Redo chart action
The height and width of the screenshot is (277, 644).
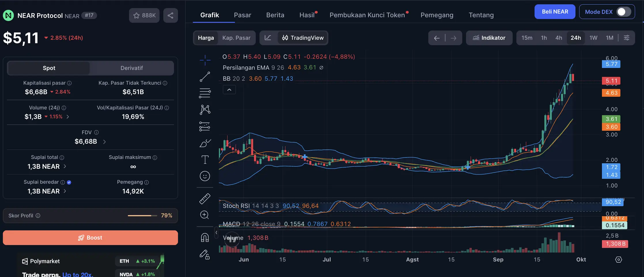coord(454,38)
